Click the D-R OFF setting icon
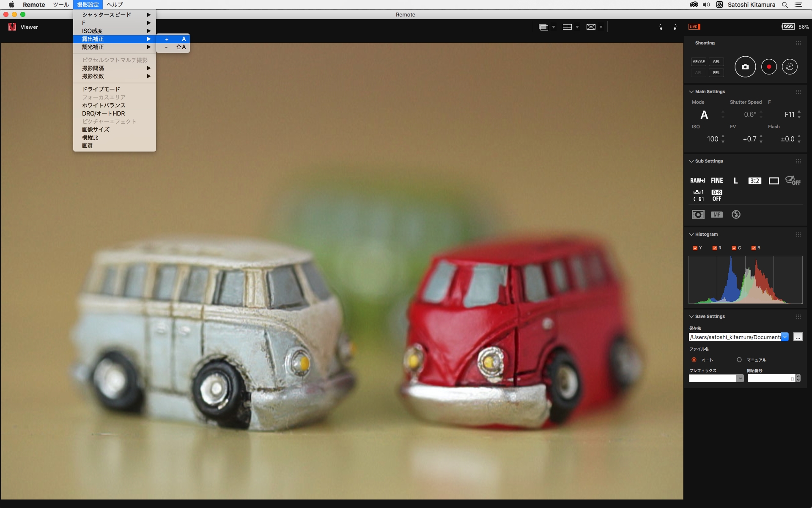The width and height of the screenshot is (812, 508). tap(716, 196)
